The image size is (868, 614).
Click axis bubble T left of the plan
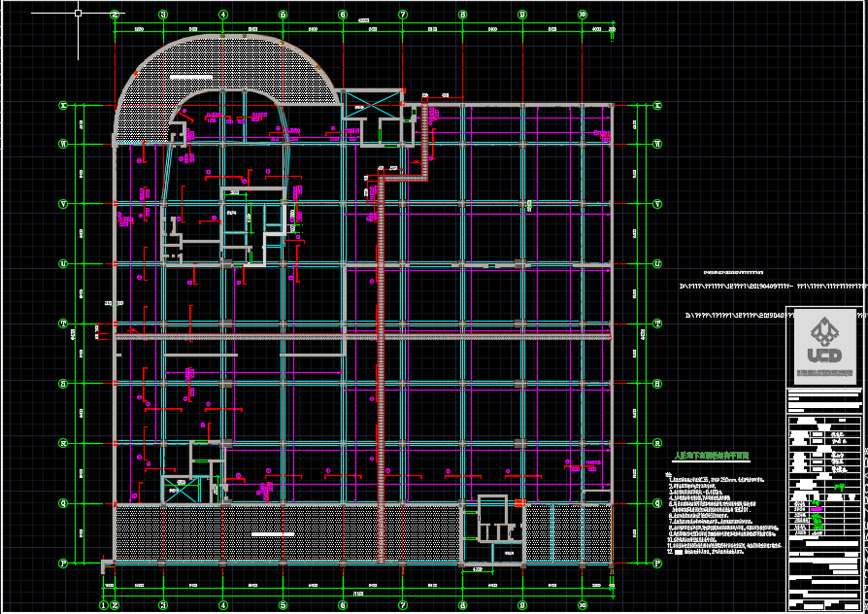tap(64, 324)
